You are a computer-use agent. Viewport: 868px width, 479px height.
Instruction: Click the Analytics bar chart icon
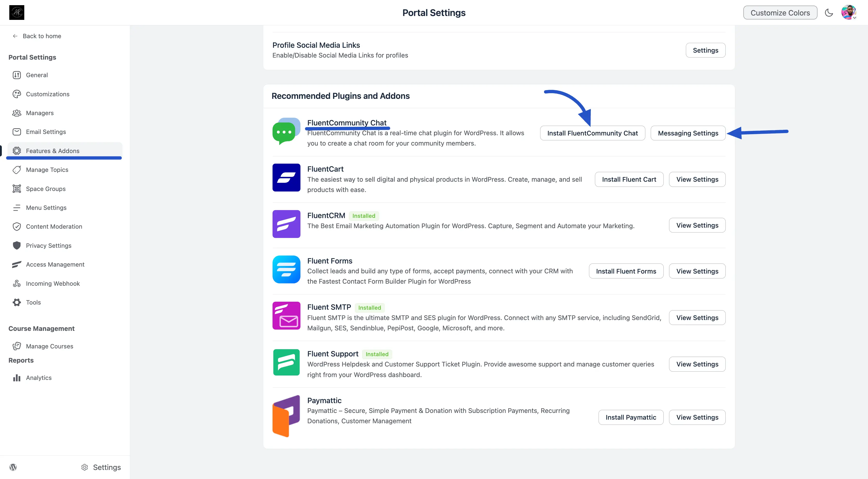[17, 378]
